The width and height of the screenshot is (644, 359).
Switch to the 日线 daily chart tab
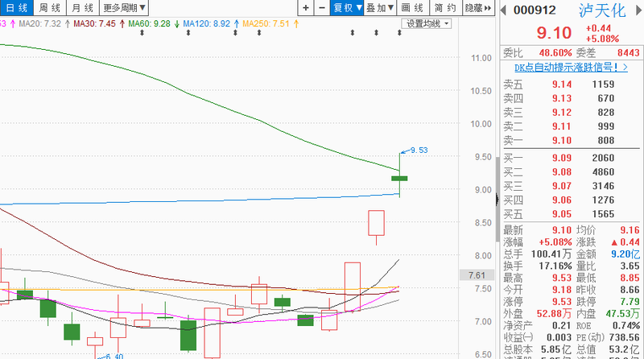point(14,9)
